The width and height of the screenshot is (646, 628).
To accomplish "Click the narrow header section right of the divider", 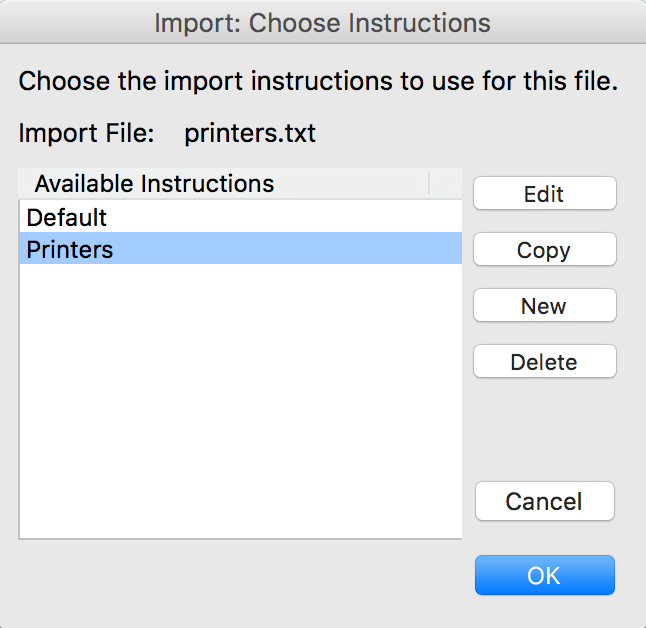I will (x=446, y=184).
